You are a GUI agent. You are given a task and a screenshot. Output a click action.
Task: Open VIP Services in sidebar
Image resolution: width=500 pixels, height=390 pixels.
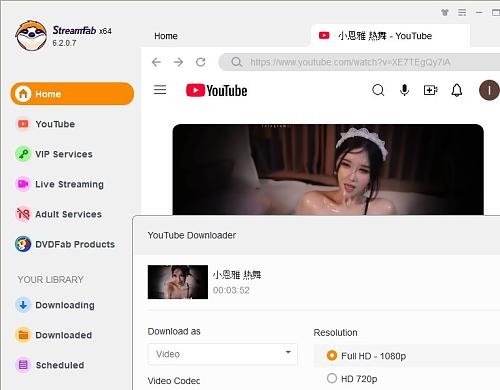54,154
